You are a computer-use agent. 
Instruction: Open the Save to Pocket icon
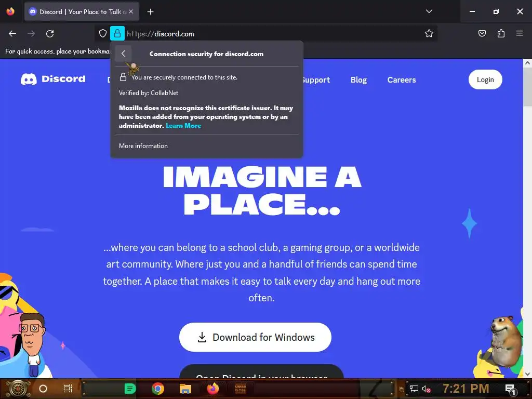tap(482, 33)
